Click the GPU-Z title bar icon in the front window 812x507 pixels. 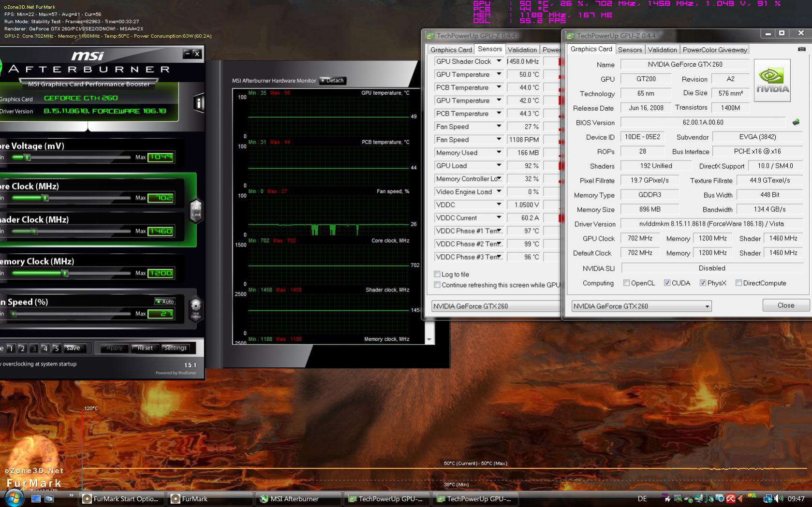click(570, 36)
